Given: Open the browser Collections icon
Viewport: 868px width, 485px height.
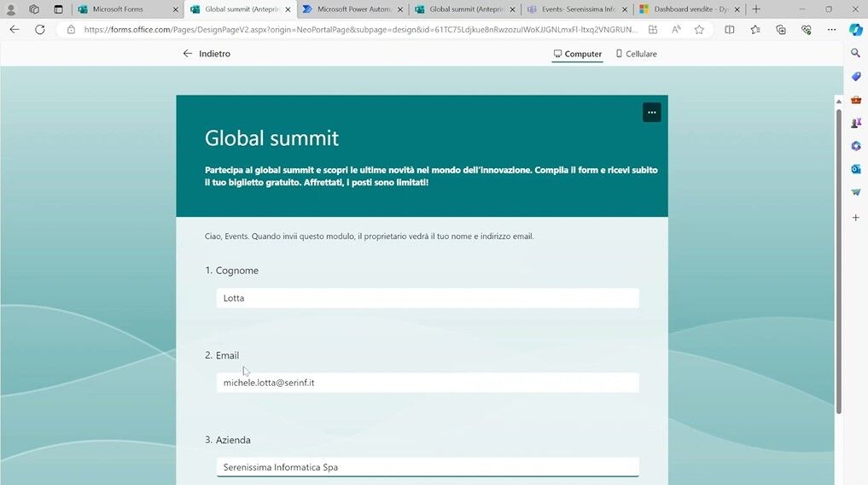Looking at the screenshot, I should point(780,29).
